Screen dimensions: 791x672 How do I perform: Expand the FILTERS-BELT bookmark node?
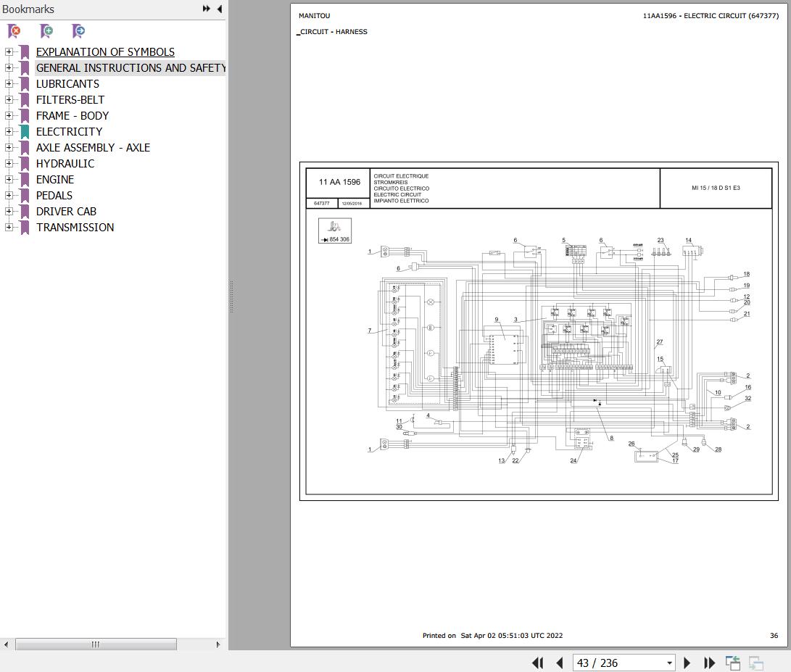point(9,99)
